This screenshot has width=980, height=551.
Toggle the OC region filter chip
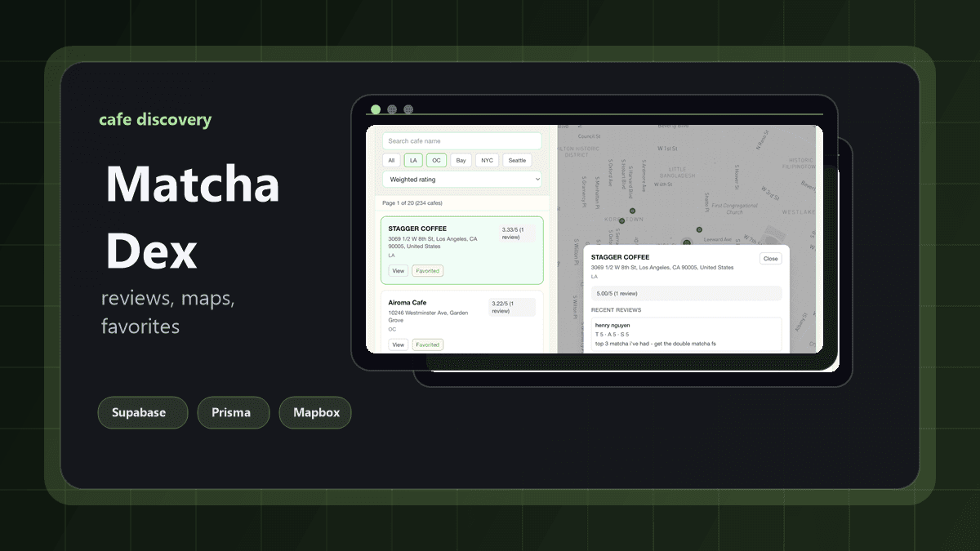[436, 161]
